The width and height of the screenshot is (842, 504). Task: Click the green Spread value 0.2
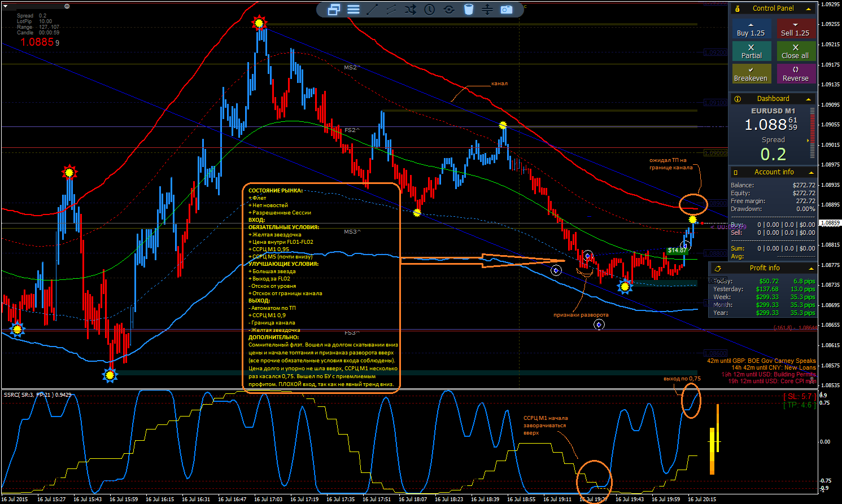click(x=773, y=154)
